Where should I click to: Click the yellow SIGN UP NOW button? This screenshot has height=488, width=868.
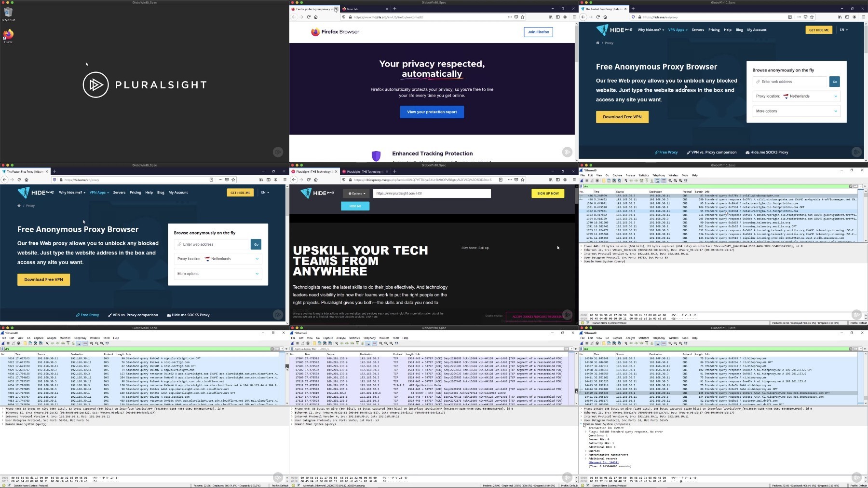pyautogui.click(x=548, y=193)
